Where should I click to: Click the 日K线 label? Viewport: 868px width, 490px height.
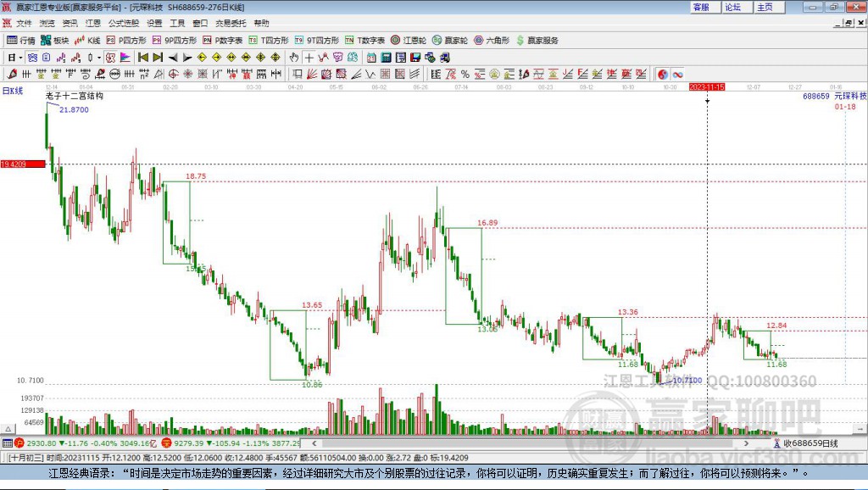13,91
